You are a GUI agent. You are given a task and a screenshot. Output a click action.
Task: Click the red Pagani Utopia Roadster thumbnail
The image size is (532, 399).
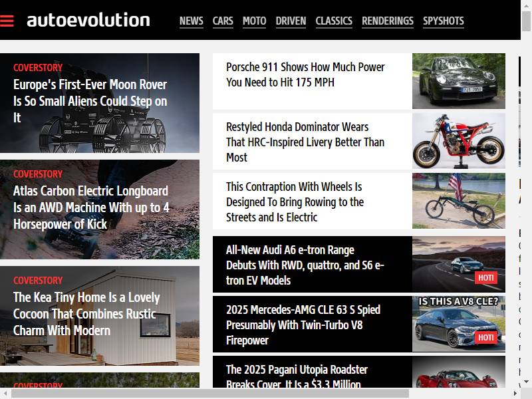[459, 372]
